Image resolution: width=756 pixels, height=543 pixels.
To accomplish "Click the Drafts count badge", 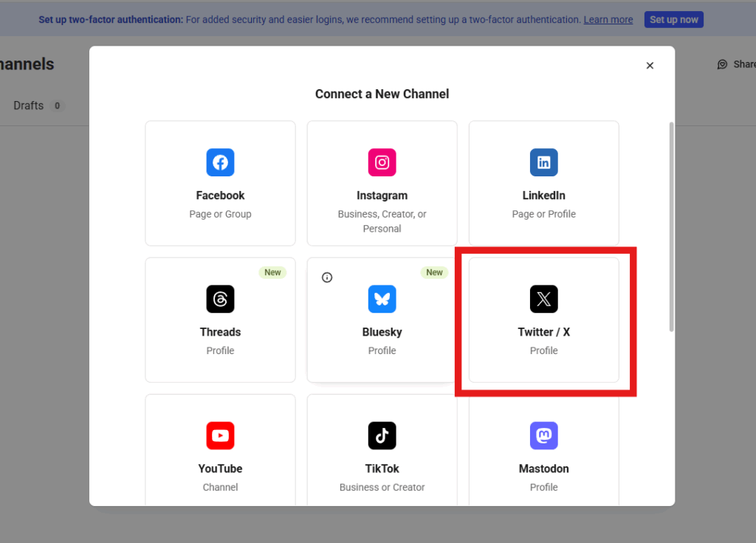I will [x=57, y=106].
